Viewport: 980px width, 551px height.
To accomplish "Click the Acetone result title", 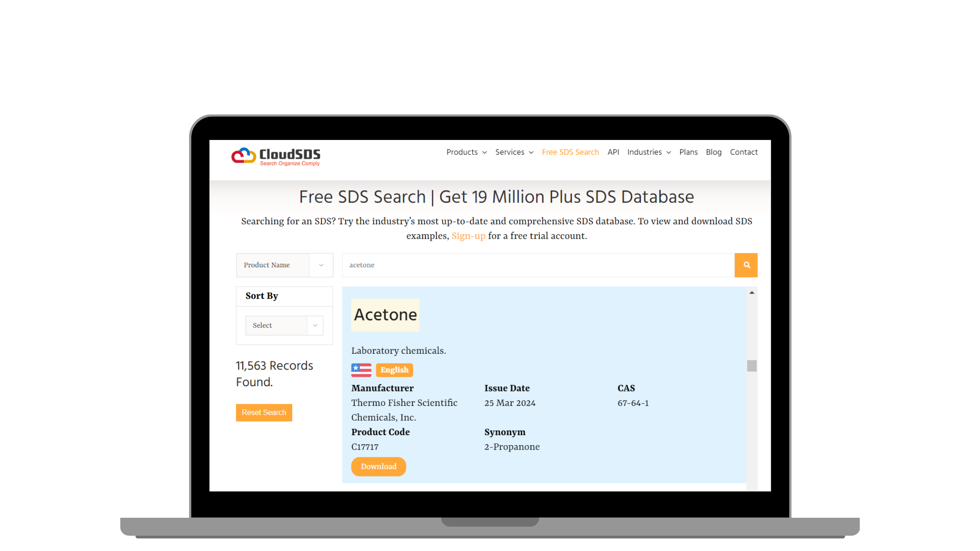I will (385, 315).
